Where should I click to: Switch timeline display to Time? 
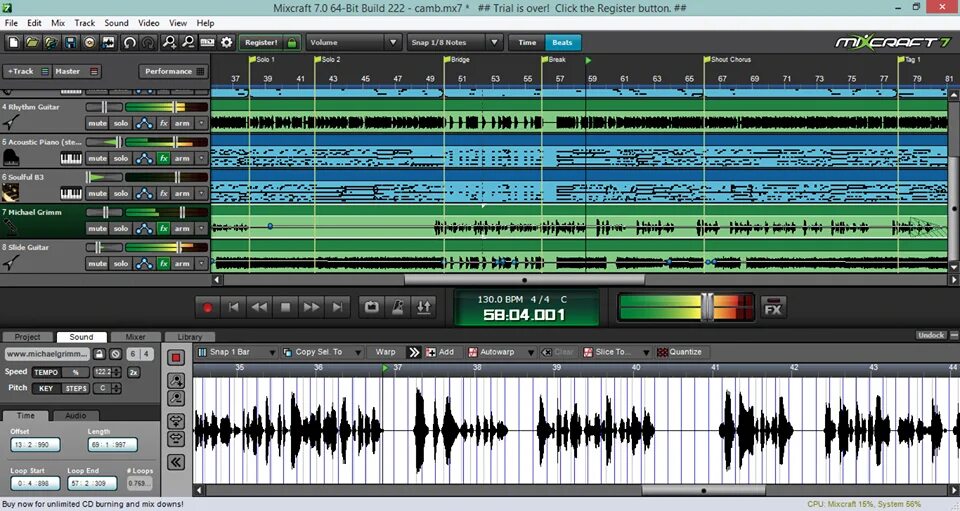(x=527, y=42)
